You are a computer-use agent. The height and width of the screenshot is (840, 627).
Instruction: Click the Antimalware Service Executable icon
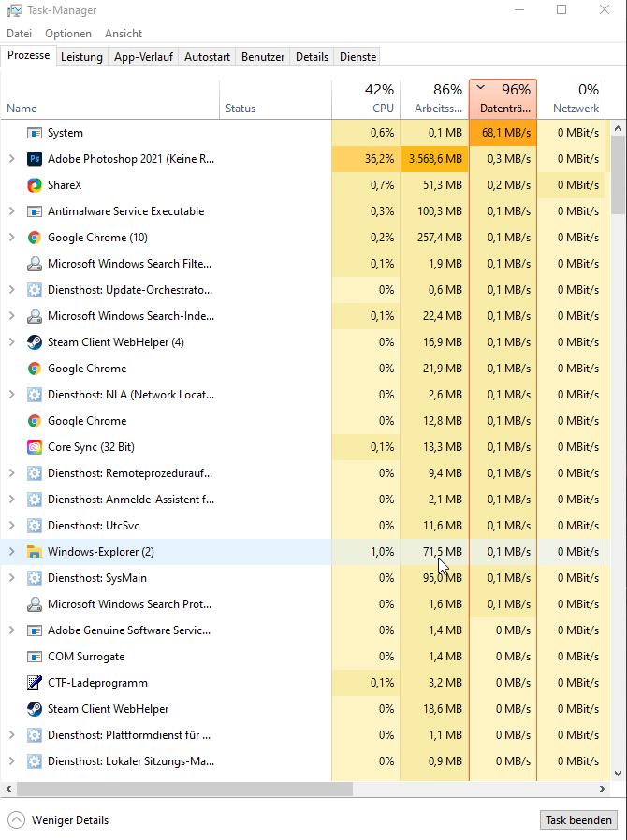click(35, 211)
